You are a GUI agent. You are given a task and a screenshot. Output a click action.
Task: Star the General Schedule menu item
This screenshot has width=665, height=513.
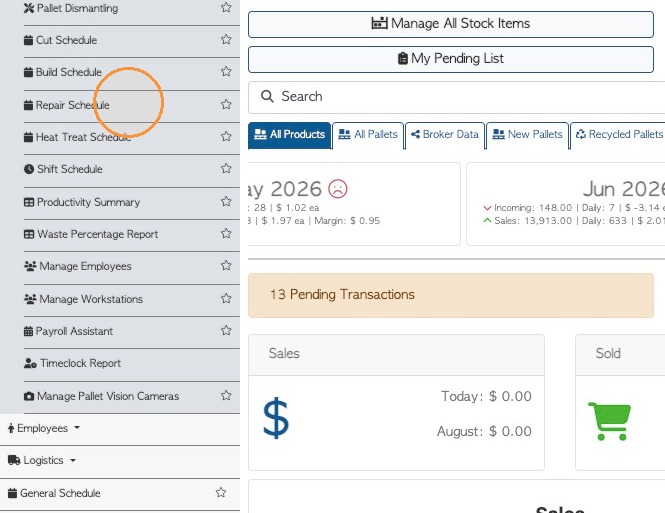coord(221,492)
